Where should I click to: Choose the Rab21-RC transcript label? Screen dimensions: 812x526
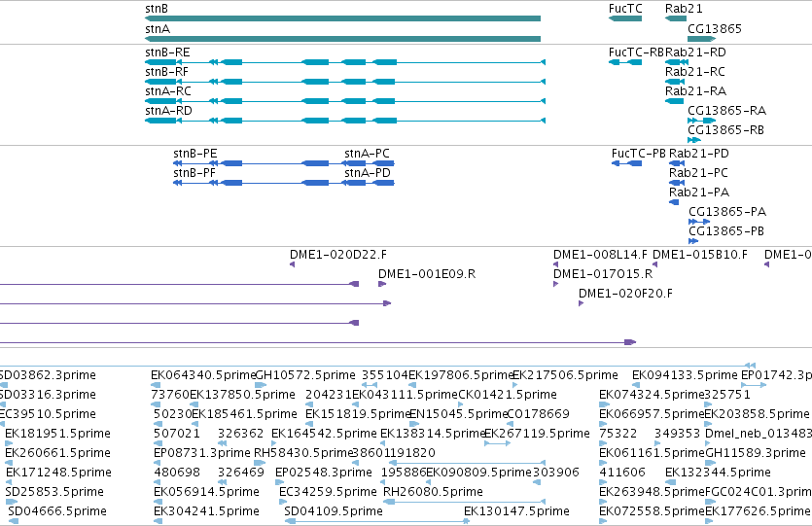point(695,72)
